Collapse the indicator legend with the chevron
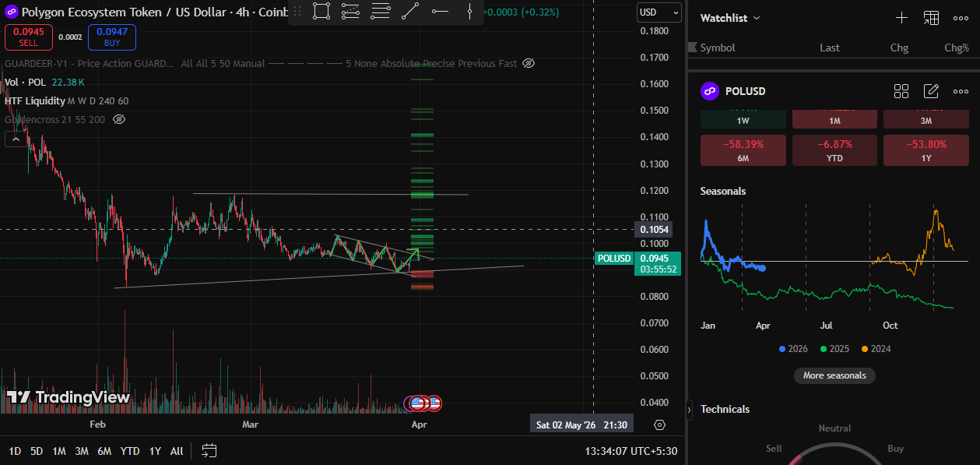 14,139
